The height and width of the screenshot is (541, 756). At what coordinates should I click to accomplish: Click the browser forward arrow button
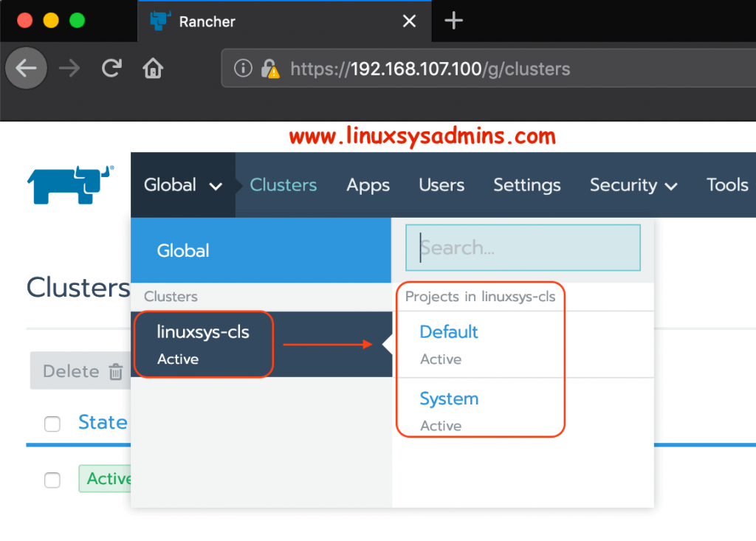(69, 69)
